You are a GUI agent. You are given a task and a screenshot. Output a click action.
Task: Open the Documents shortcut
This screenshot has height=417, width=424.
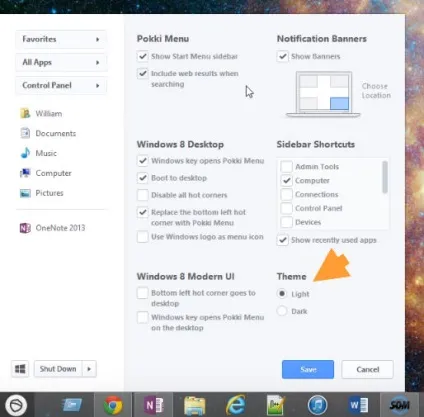48,133
